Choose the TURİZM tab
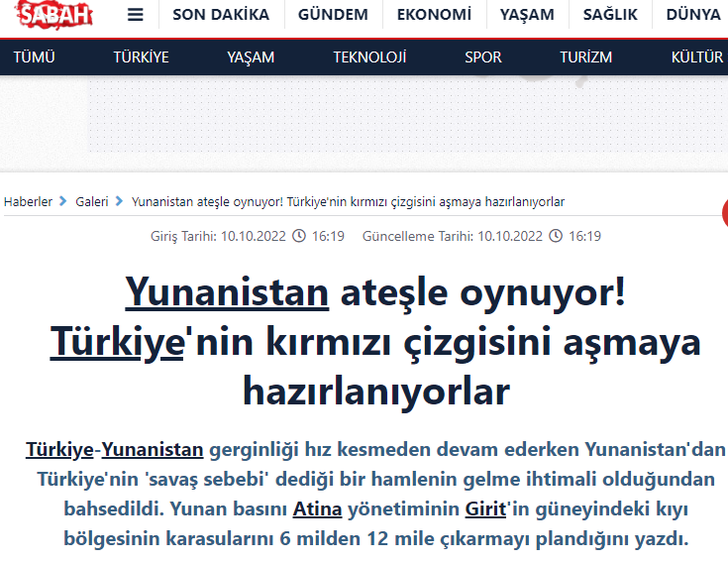The height and width of the screenshot is (563, 728). click(585, 57)
